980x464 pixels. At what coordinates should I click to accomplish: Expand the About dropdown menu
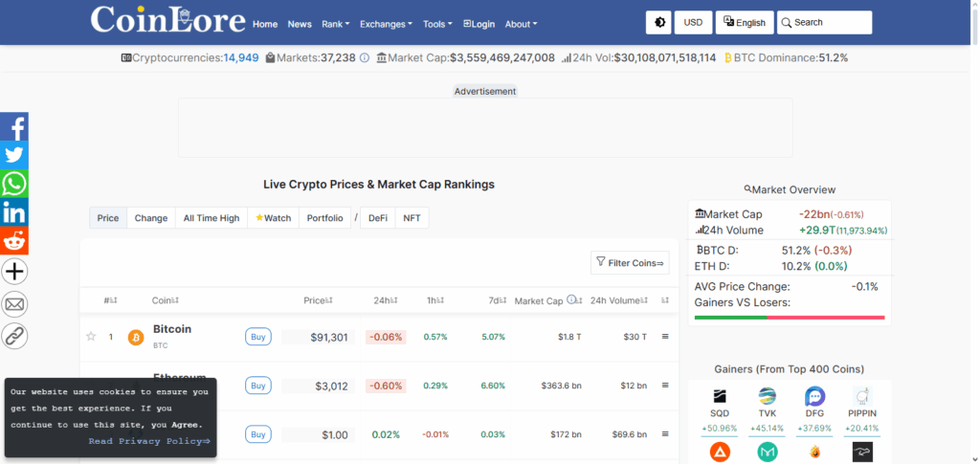tap(521, 24)
